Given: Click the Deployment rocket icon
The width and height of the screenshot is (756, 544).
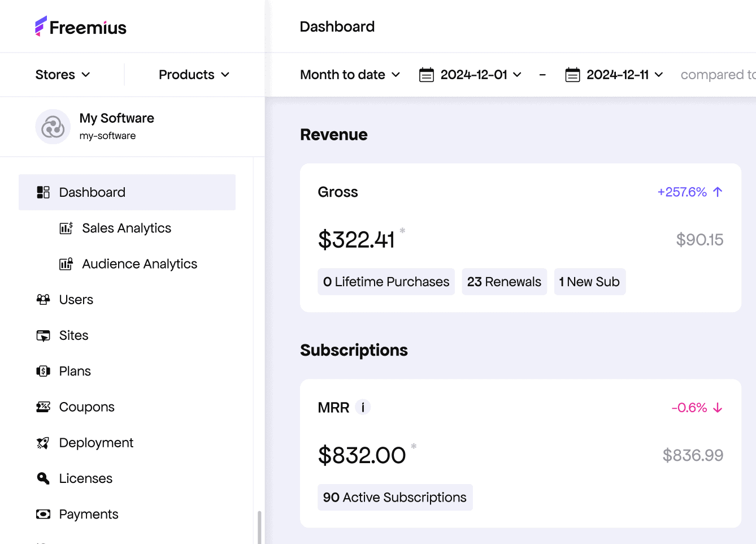Looking at the screenshot, I should pos(43,443).
